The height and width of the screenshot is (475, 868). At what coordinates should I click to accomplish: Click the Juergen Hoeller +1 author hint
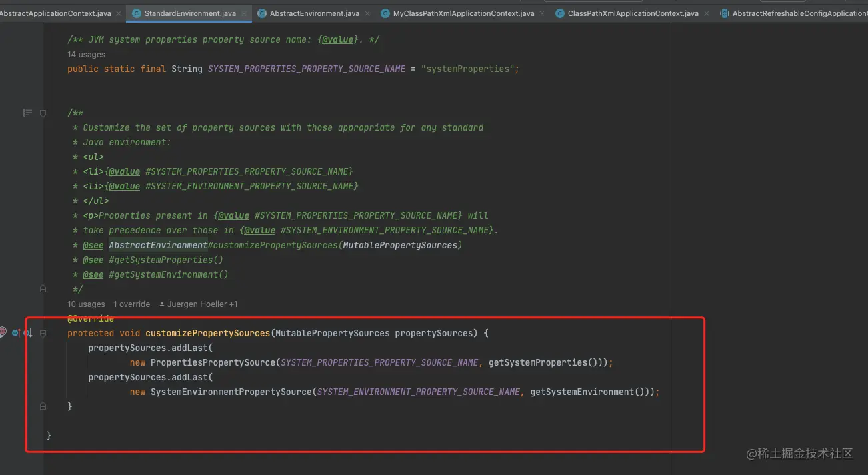pyautogui.click(x=203, y=304)
